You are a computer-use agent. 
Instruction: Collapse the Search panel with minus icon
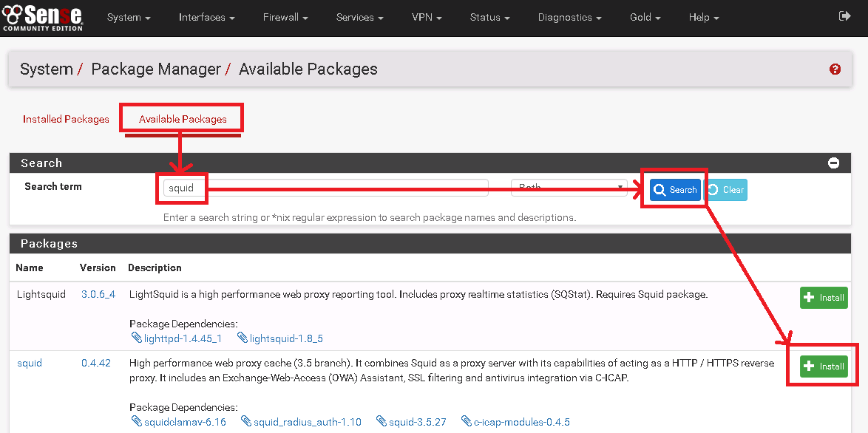click(833, 163)
